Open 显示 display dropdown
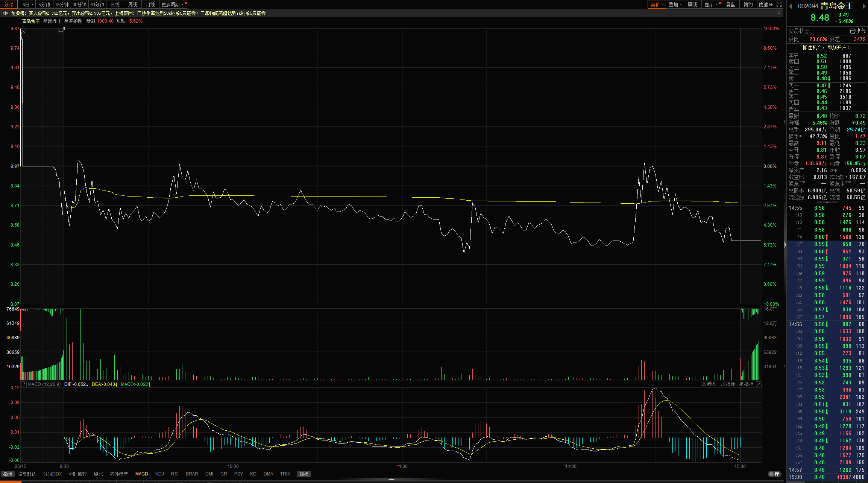This screenshot has width=868, height=483. coord(711,5)
